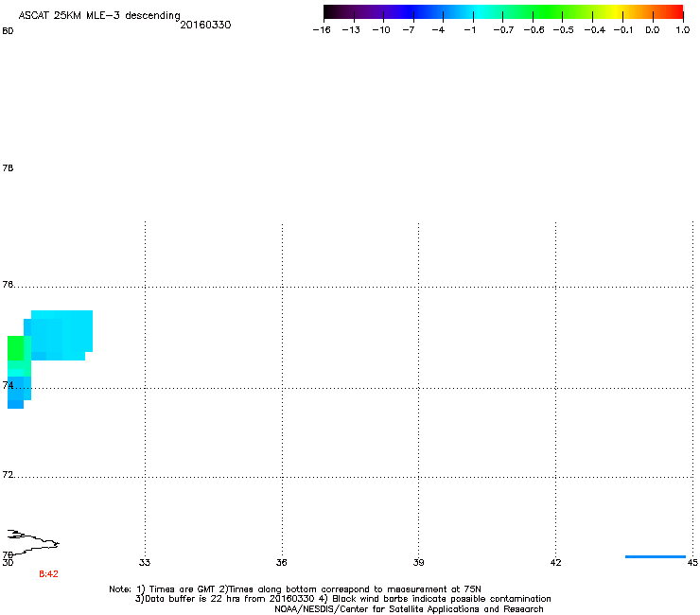Image resolution: width=700 pixels, height=615 pixels.
Task: Click the "ASCAT 25KM MLE-3 descending" title
Action: [99, 16]
